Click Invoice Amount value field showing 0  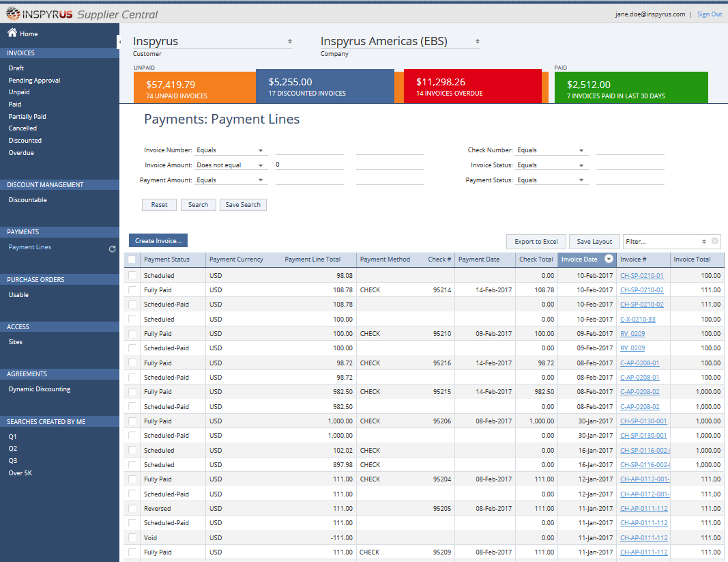click(x=309, y=165)
